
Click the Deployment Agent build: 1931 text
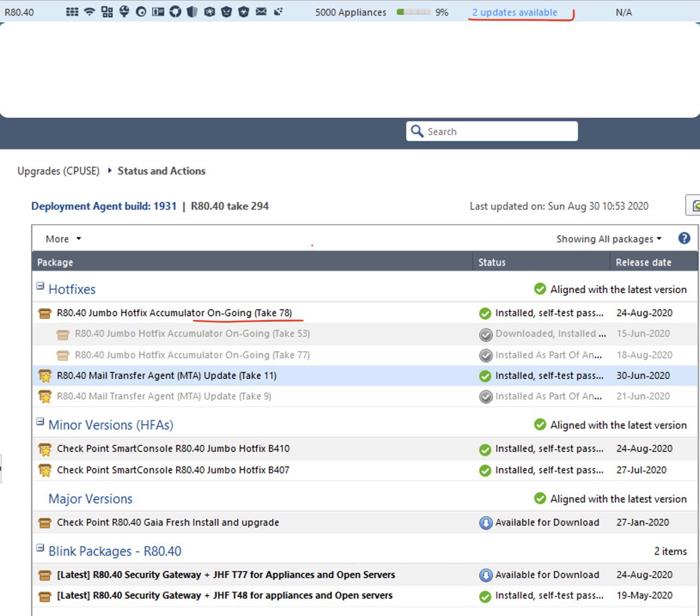coord(104,206)
